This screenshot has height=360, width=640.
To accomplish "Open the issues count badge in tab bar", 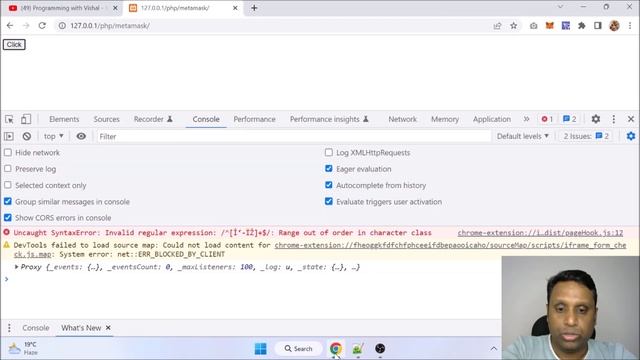I will click(x=569, y=119).
